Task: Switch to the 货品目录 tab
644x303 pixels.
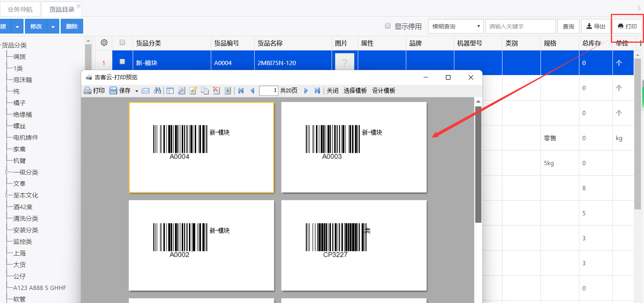Action: 62,9
